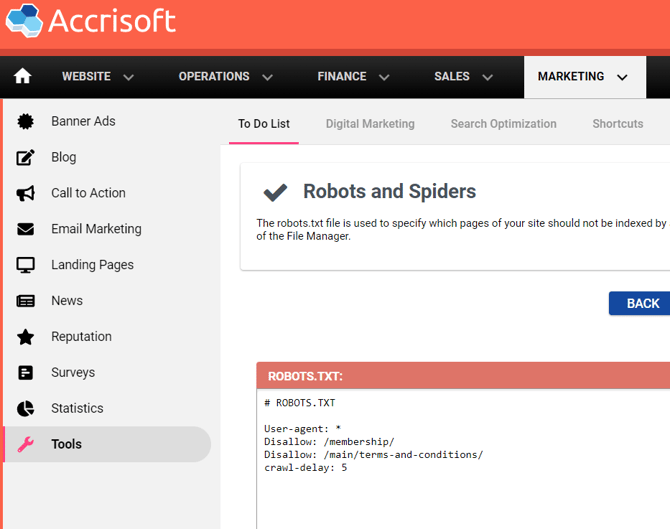Open Banner Ads gear icon
Viewport: 670px width, 529px height.
[x=26, y=121]
